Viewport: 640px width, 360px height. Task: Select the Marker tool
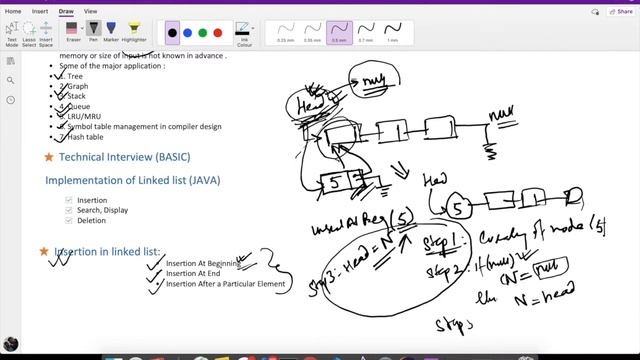pos(111,32)
